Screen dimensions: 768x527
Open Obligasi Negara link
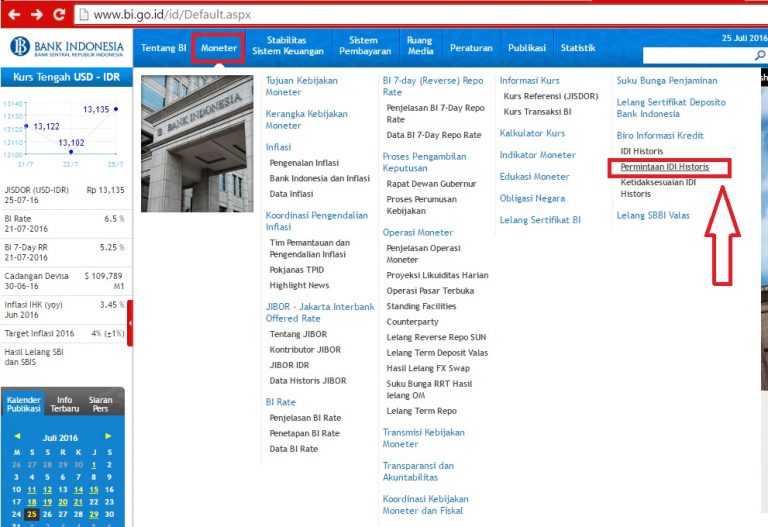click(532, 198)
